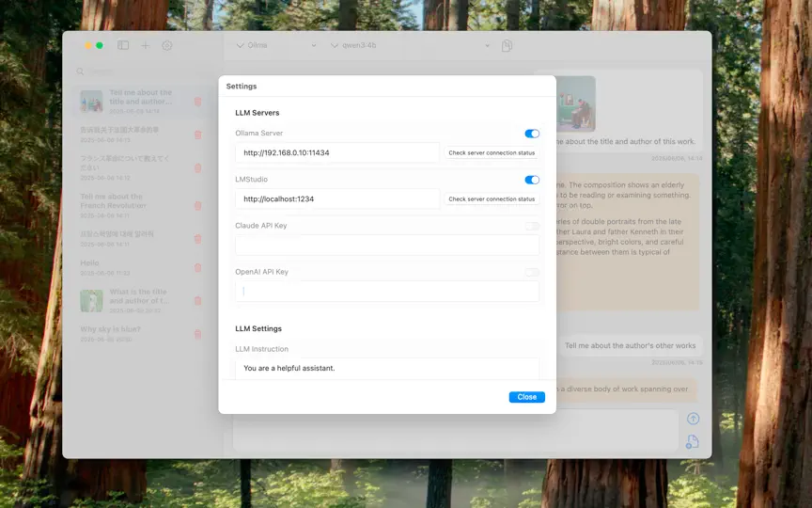Image resolution: width=812 pixels, height=508 pixels.
Task: Focus the OpenAI API Key field
Action: click(387, 292)
